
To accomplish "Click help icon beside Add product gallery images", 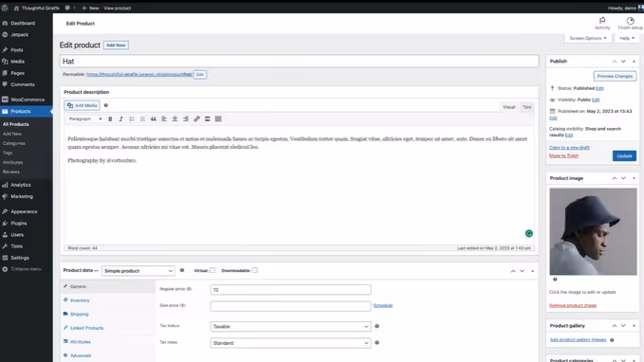I will pyautogui.click(x=612, y=340).
